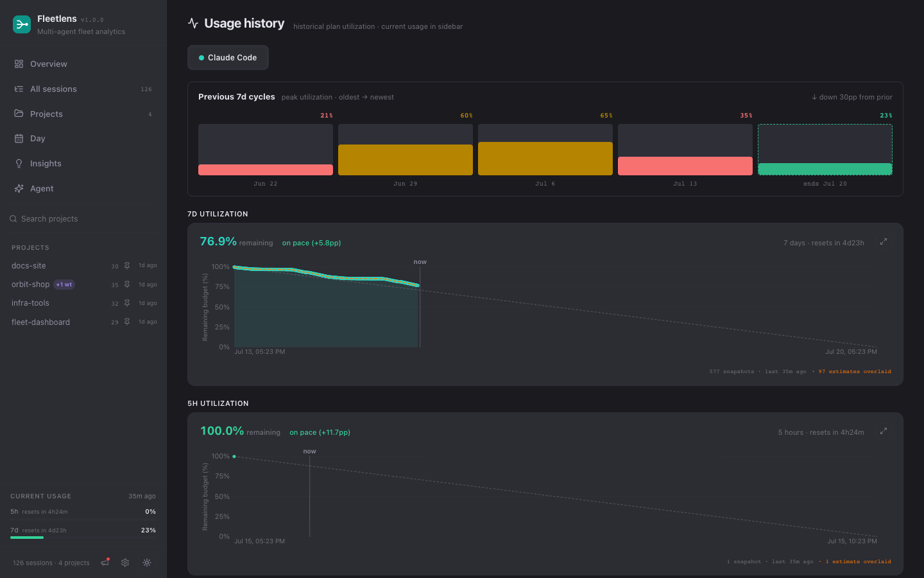This screenshot has height=578, width=924.
Task: Click the All sessions list icon
Action: click(19, 89)
